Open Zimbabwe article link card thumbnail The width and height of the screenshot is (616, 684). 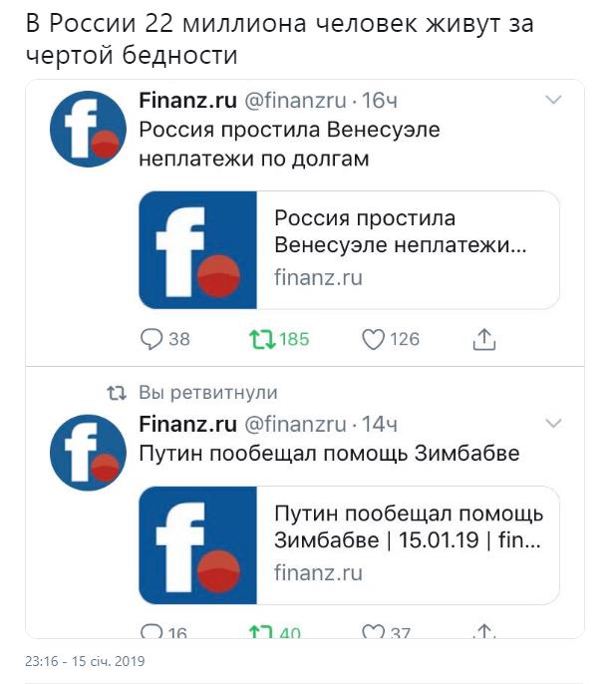(x=198, y=544)
